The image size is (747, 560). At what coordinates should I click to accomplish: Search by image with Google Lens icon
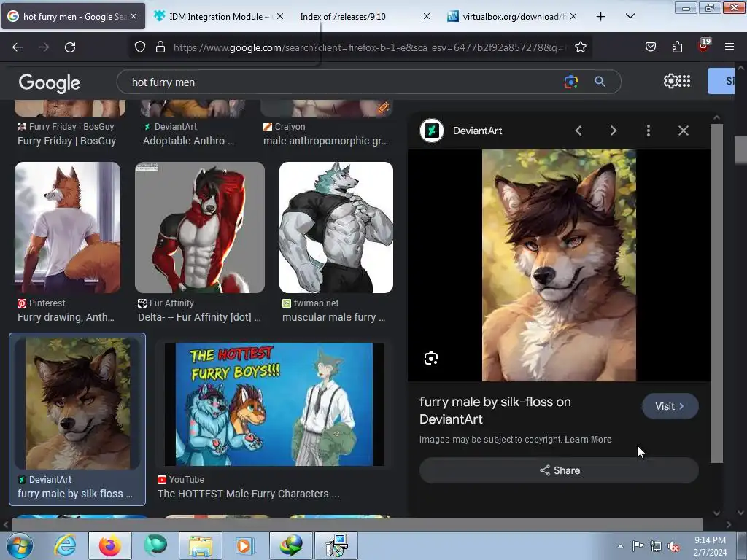pos(570,82)
